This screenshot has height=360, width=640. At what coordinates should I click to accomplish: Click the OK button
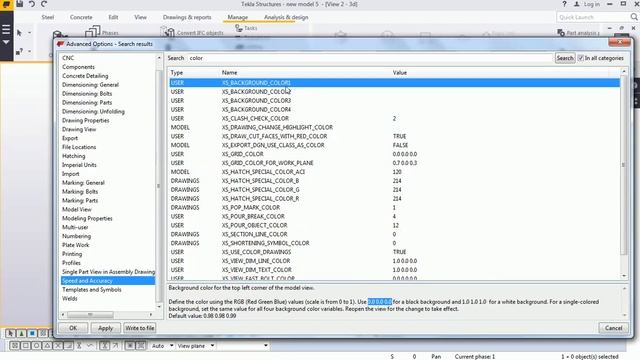[73, 328]
